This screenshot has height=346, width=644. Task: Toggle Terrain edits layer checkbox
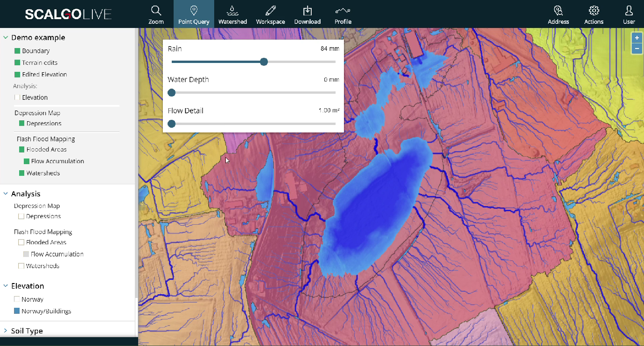17,62
